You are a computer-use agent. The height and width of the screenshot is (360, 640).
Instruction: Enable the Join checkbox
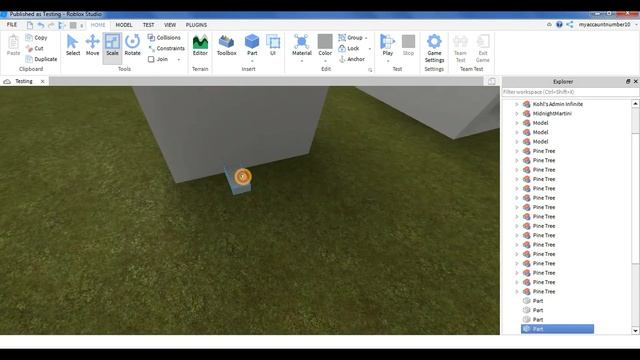point(151,59)
